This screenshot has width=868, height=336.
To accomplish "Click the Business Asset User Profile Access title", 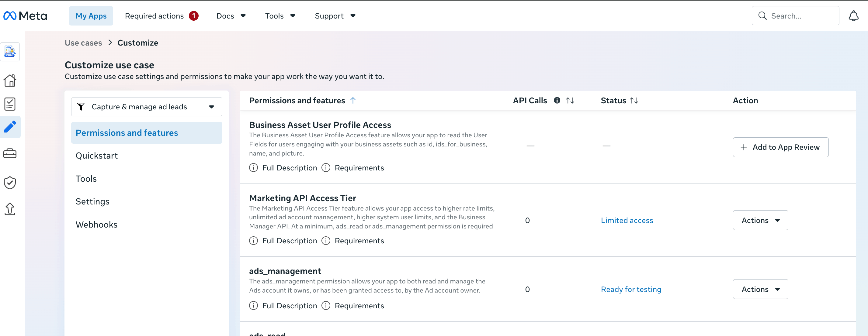I will pyautogui.click(x=320, y=125).
